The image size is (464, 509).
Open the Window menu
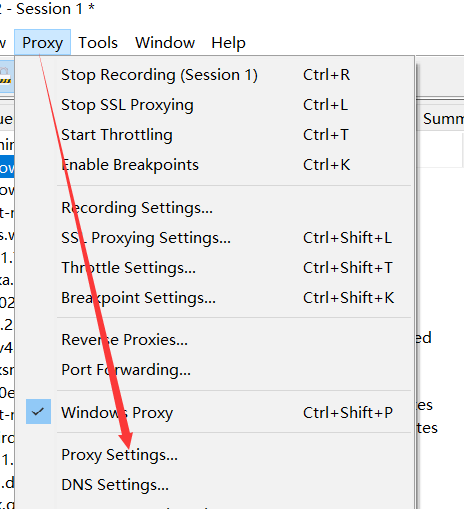[x=165, y=42]
